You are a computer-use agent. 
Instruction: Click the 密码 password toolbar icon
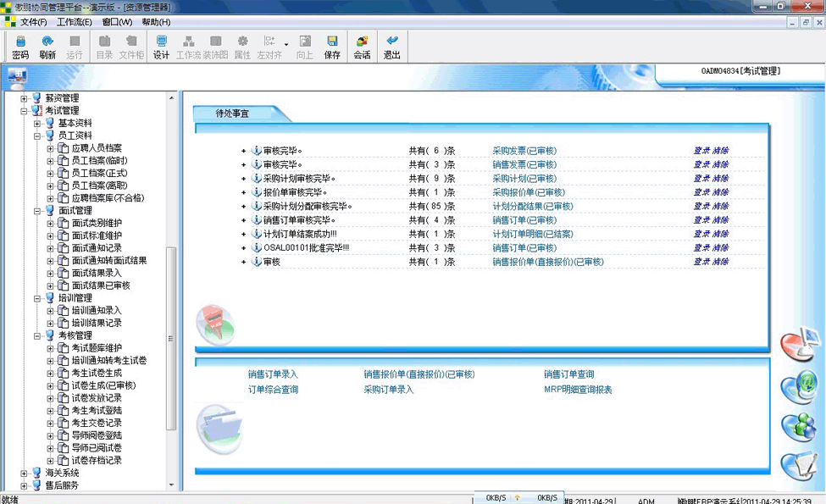click(20, 47)
